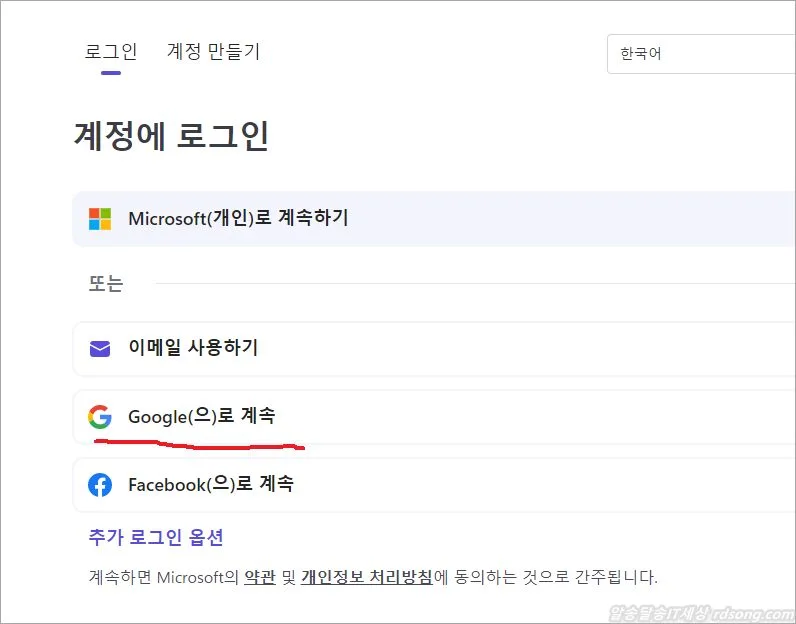This screenshot has width=796, height=624.
Task: Open the 한국어 language dropdown
Action: tap(700, 54)
